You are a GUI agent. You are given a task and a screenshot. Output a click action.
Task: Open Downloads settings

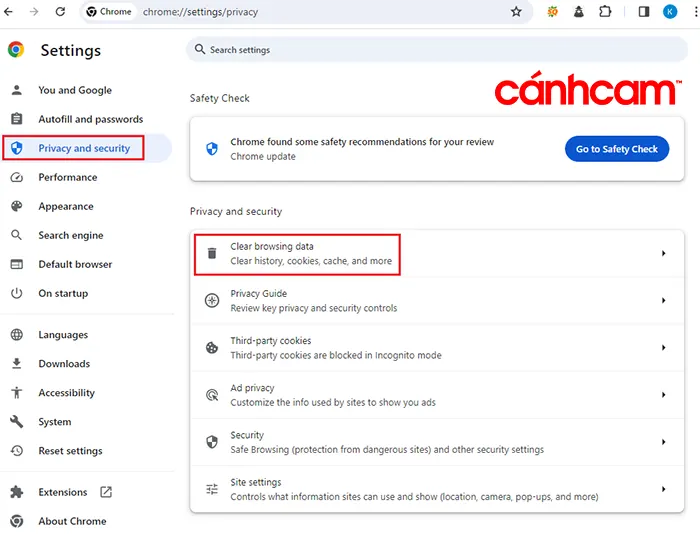[x=64, y=364]
